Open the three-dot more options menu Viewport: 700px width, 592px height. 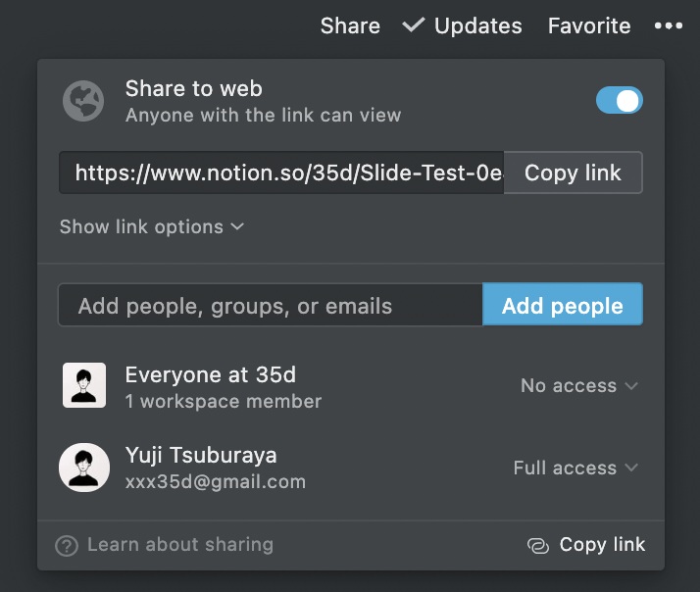[x=669, y=25]
